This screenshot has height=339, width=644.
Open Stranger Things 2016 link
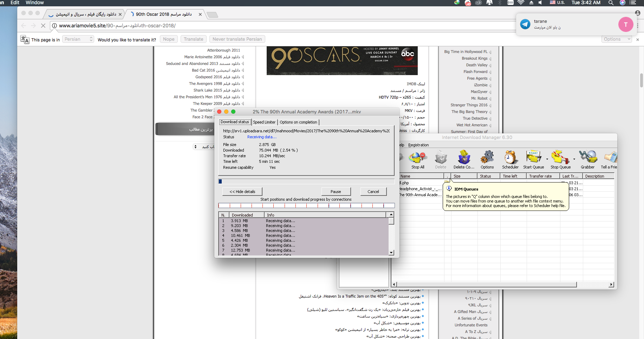point(469,105)
